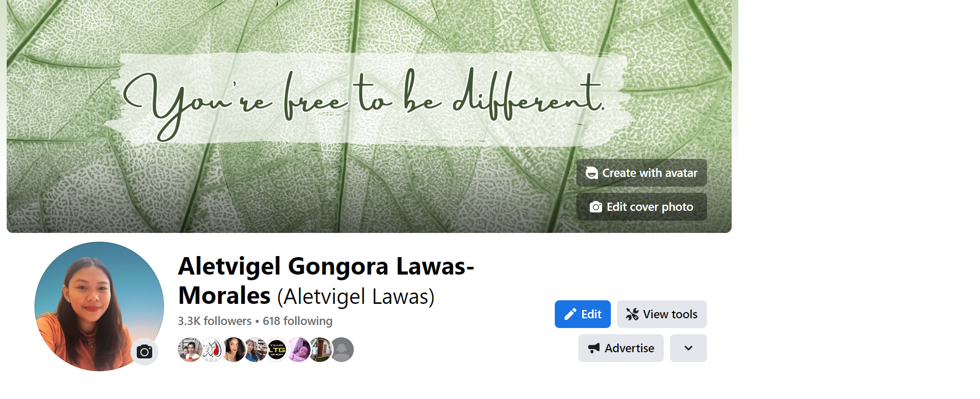Click the Create with avatar button
The image size is (980, 399).
[641, 173]
